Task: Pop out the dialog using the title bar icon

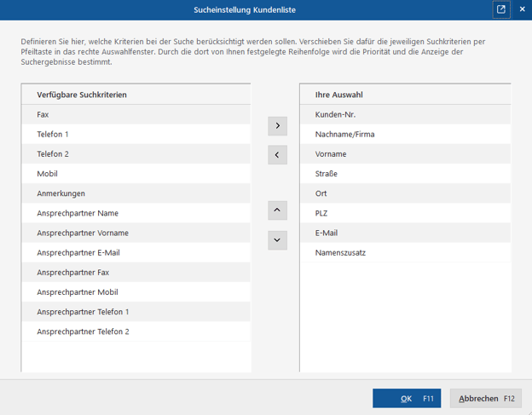Action: [501, 9]
